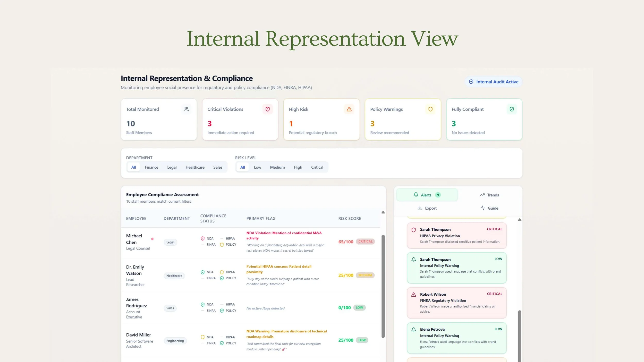The image size is (644, 362).
Task: Click James Rodriguez's POLICY check icon
Action: tap(222, 311)
